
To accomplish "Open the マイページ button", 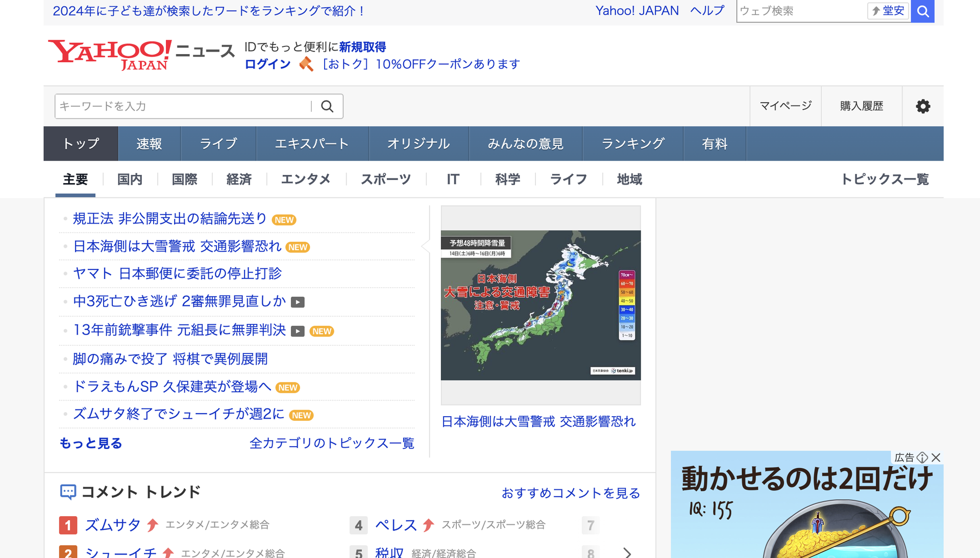I will click(x=785, y=106).
